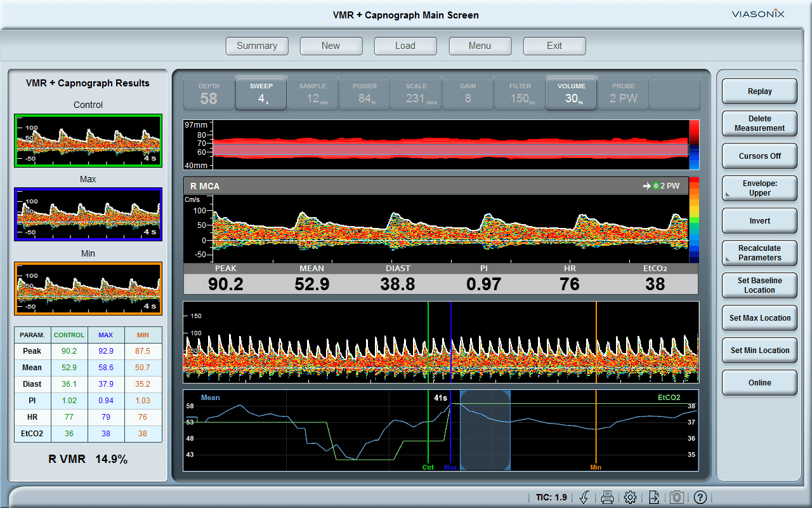Click the export report icon
This screenshot has width=812, height=508.
click(653, 497)
